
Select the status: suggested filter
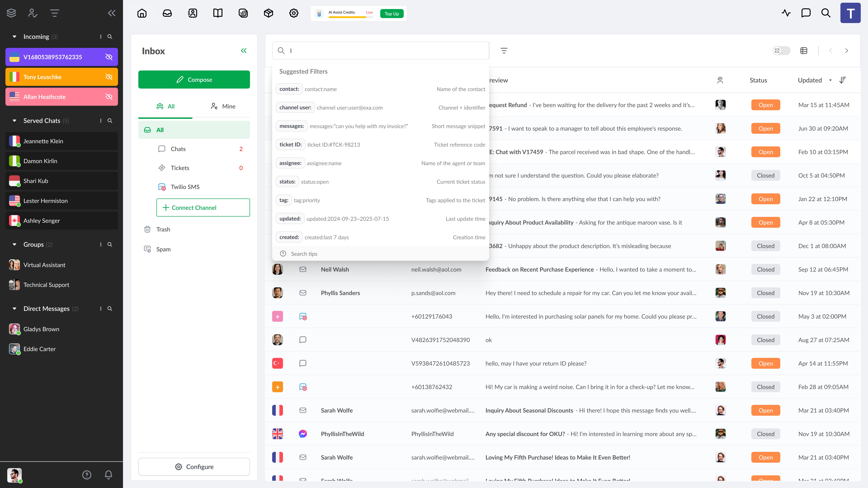287,182
